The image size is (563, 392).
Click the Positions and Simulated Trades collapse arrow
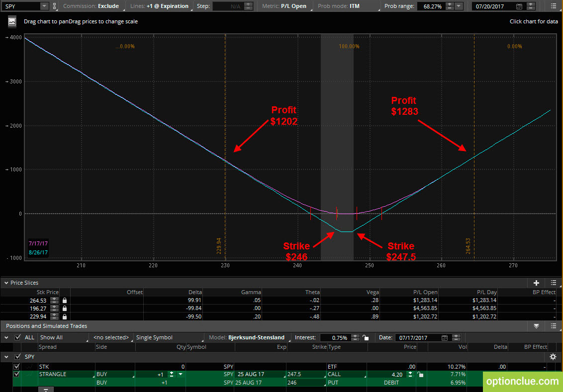click(x=536, y=326)
